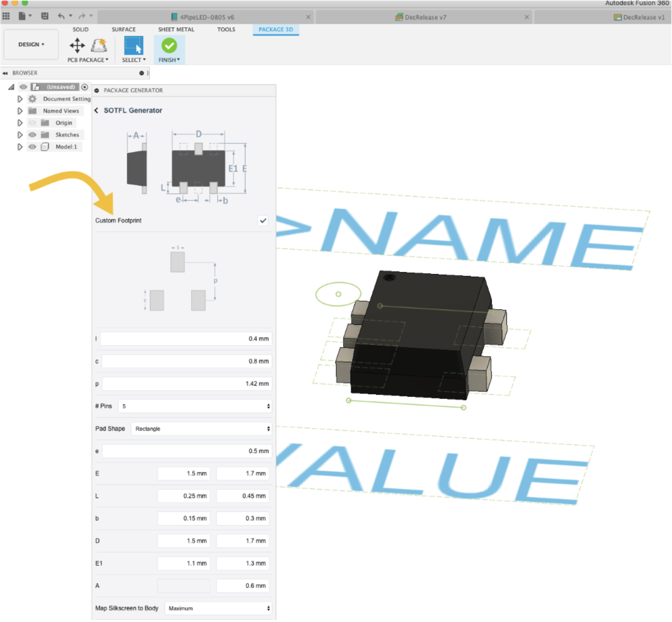Image resolution: width=672 pixels, height=622 pixels.
Task: Click the Origin folder icon
Action: 45,123
